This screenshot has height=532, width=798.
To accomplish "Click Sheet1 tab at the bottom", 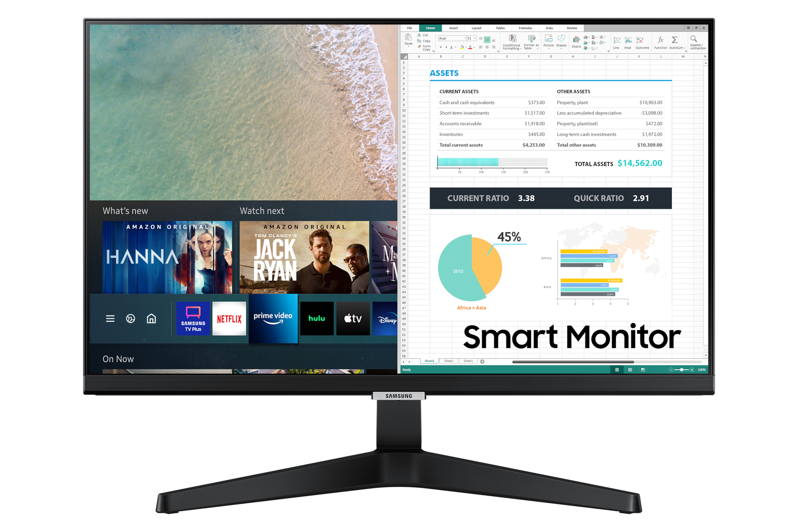I will coord(429,361).
